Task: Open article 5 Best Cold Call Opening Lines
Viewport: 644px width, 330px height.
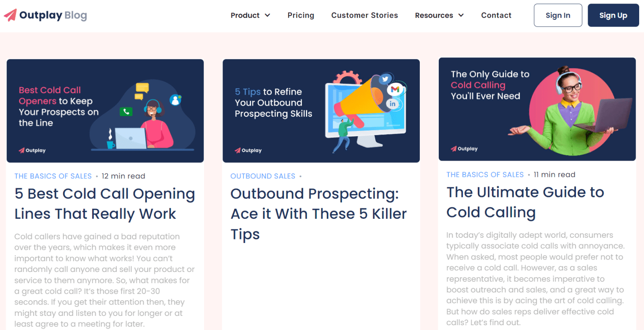Action: (x=105, y=203)
